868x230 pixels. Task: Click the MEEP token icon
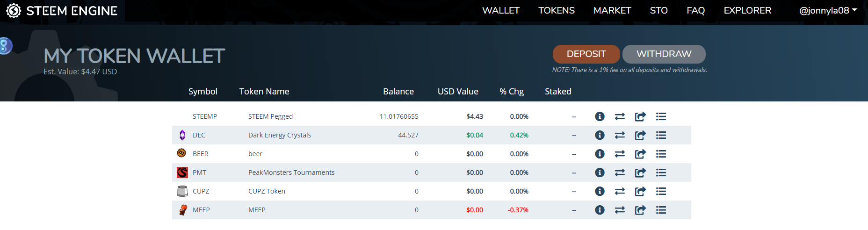click(x=183, y=210)
